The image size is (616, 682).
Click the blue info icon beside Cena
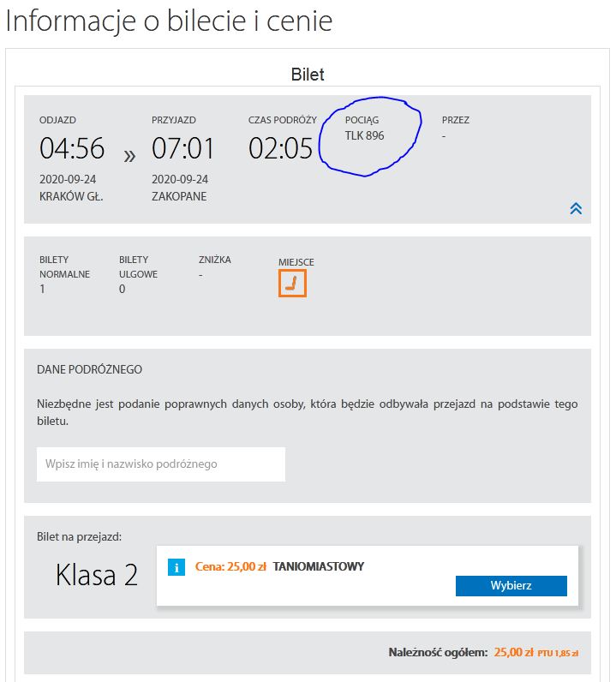pos(176,566)
